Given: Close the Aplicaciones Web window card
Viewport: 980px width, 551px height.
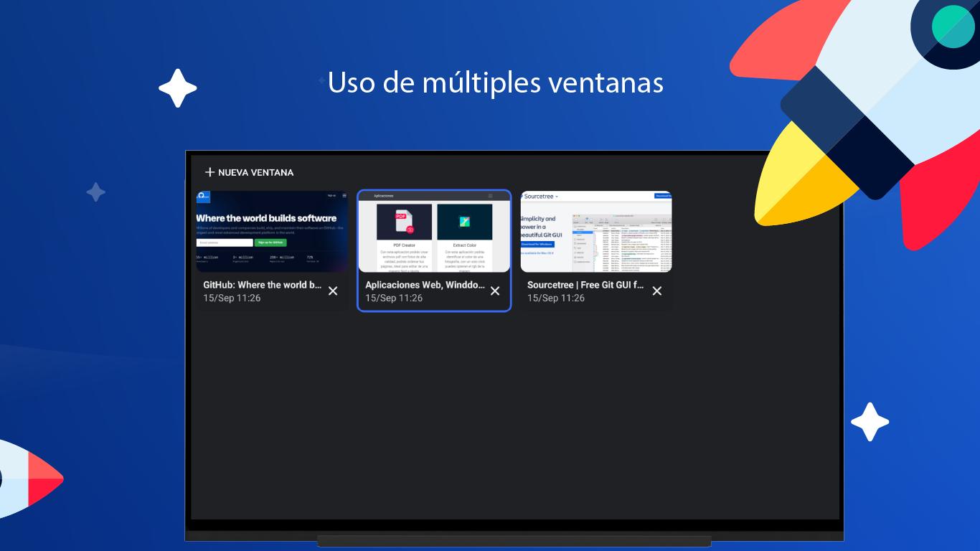Looking at the screenshot, I should tap(495, 291).
